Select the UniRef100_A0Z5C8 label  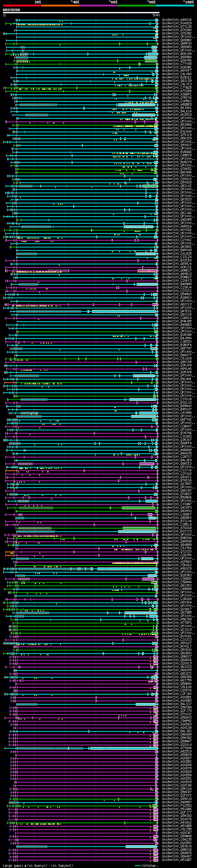pyautogui.click(x=177, y=115)
